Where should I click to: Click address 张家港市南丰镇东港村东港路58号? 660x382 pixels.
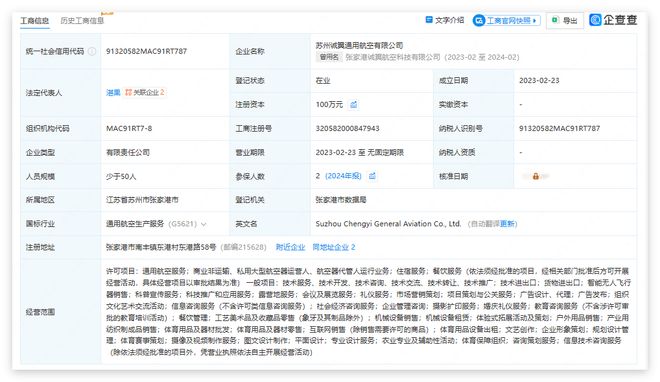point(161,247)
